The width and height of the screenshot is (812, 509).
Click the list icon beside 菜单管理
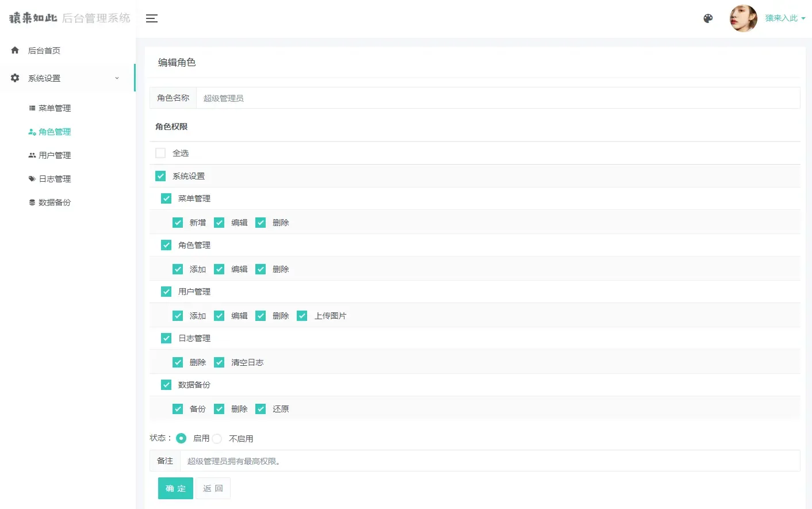coord(32,108)
